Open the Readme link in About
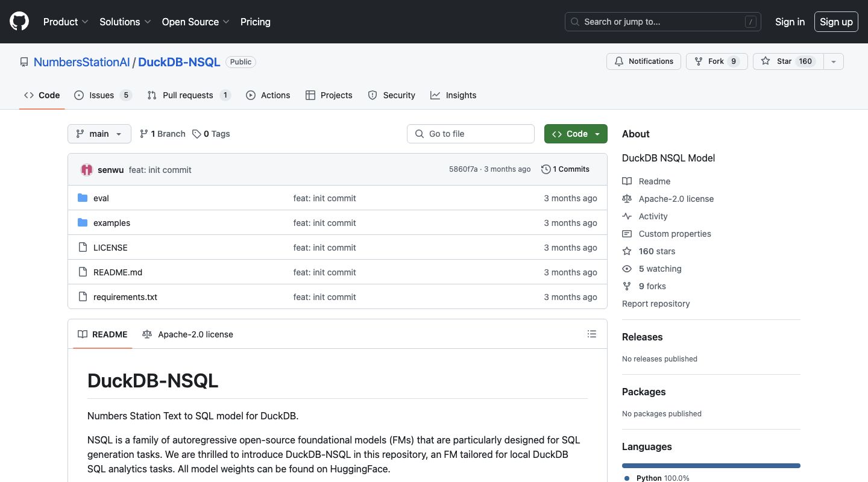 point(646,181)
